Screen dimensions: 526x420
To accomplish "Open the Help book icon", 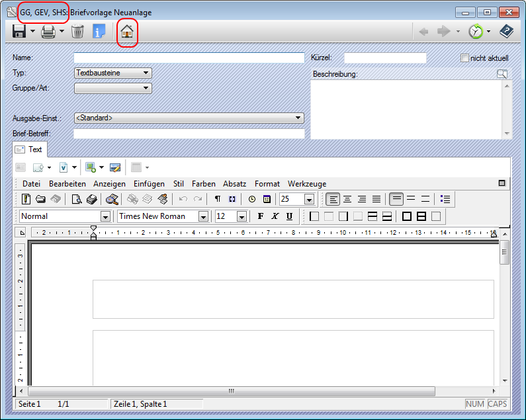I will click(x=506, y=31).
